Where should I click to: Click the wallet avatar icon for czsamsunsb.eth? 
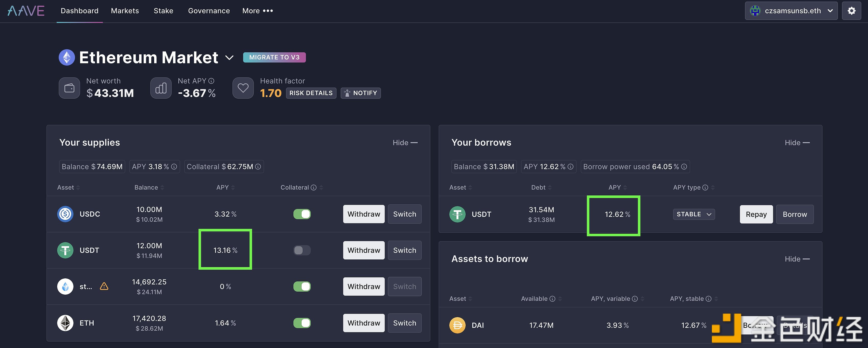point(755,11)
